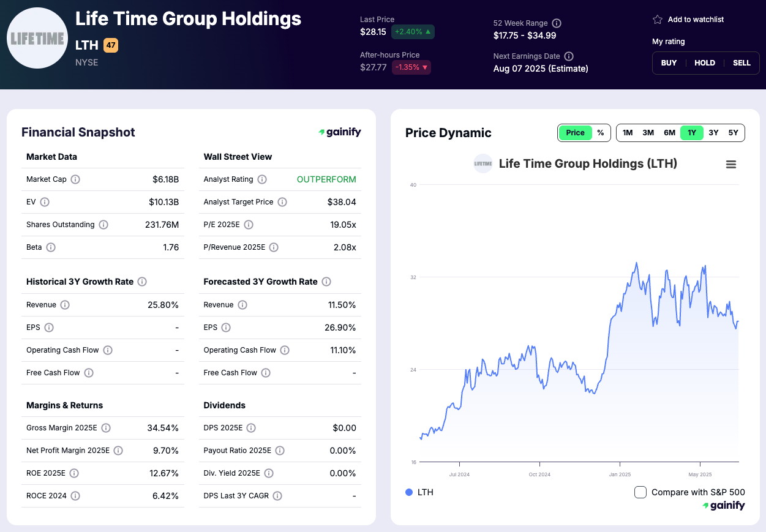Image resolution: width=766 pixels, height=532 pixels.
Task: Click info icon next to historical Operating Cash Flow
Action: click(x=108, y=350)
